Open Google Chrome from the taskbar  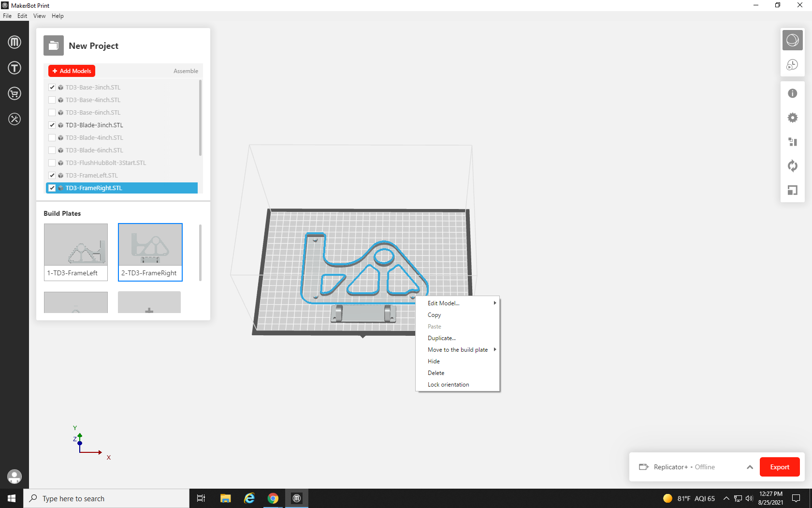[273, 498]
